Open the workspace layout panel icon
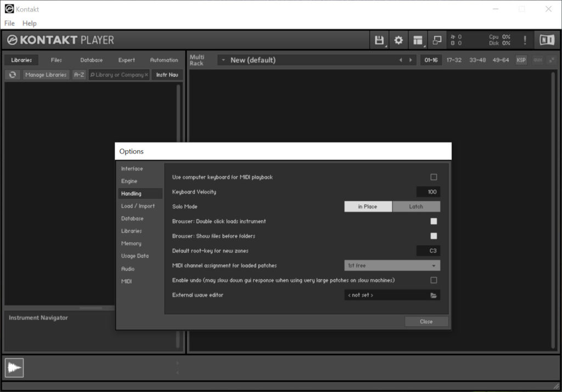 coord(418,40)
